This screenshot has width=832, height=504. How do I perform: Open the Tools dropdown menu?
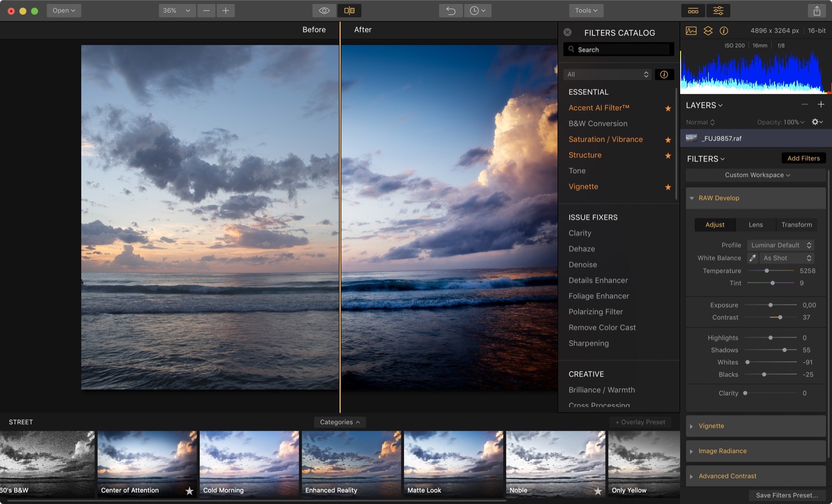tap(586, 10)
